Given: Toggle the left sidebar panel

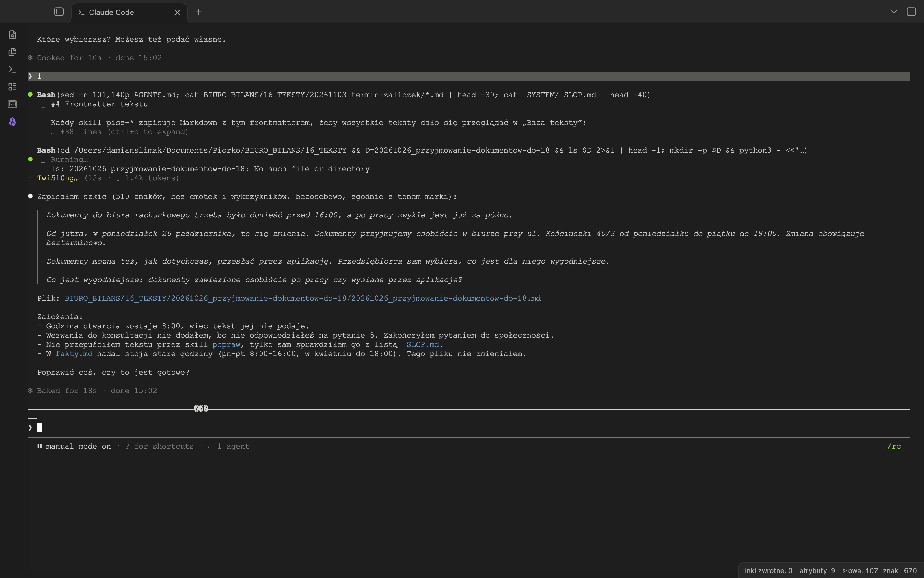Looking at the screenshot, I should click(x=59, y=12).
